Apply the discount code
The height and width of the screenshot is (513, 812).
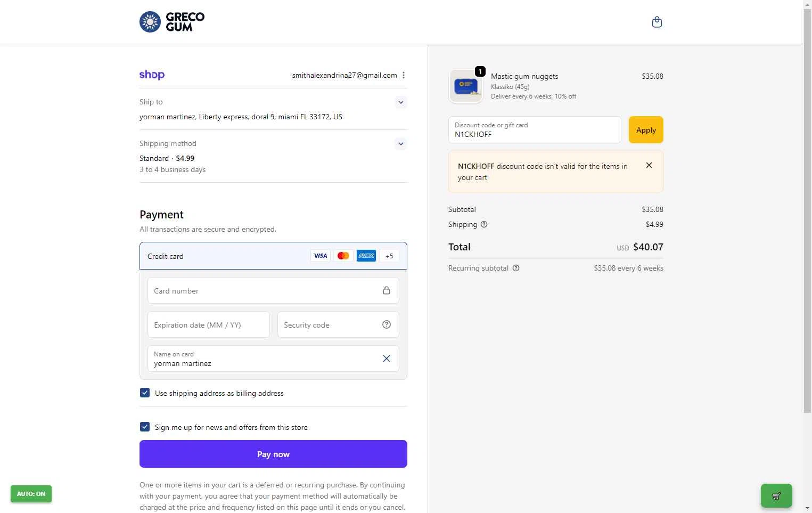(x=646, y=129)
